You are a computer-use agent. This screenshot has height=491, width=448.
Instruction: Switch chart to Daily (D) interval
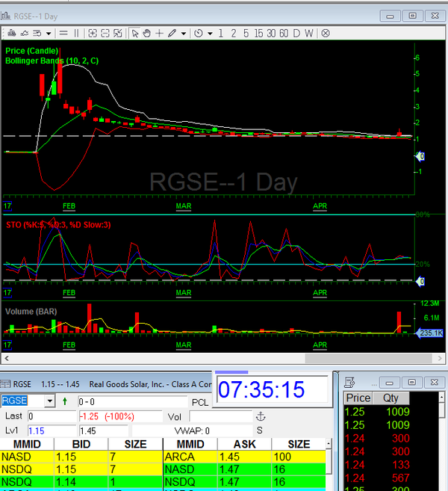point(296,33)
